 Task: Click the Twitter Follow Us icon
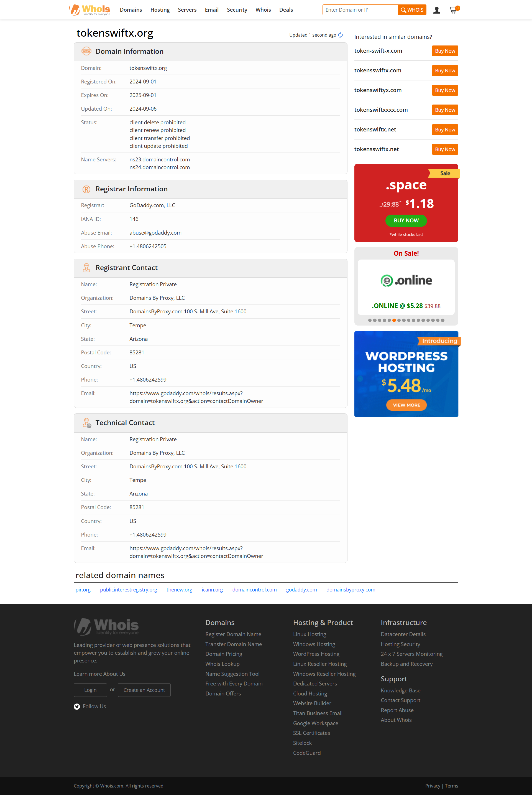pos(77,706)
